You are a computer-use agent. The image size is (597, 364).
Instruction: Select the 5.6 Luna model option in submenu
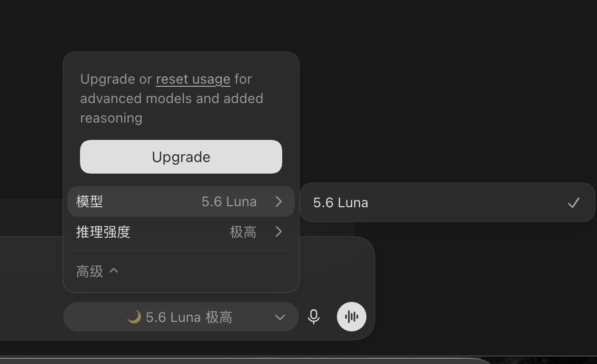pyautogui.click(x=447, y=203)
